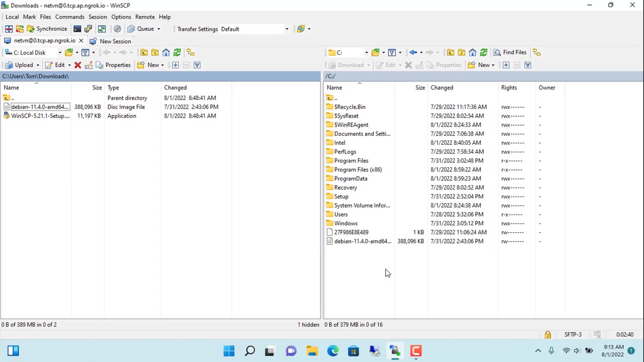Click the remote Back arrow icon
Image resolution: width=644 pixels, height=362 pixels.
(413, 52)
